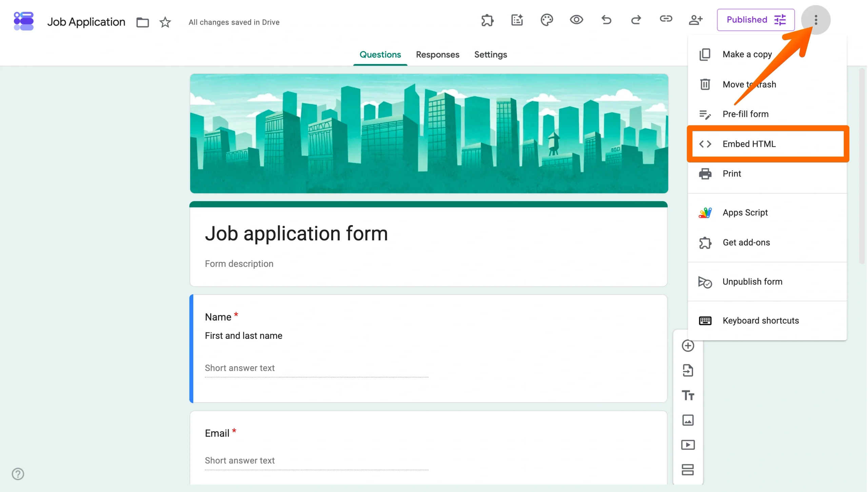Viewport: 868px width, 492px height.
Task: Move form to a Drive folder
Action: (142, 22)
